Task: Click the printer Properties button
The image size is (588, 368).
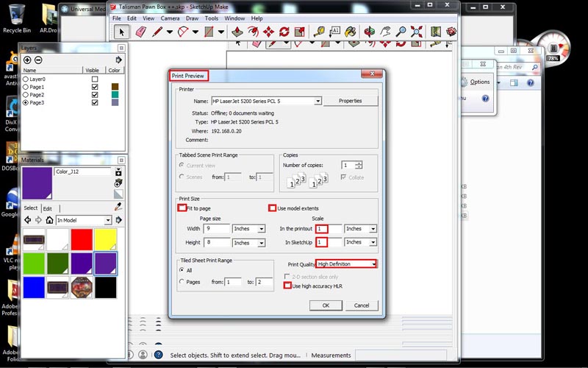Action: (x=351, y=101)
